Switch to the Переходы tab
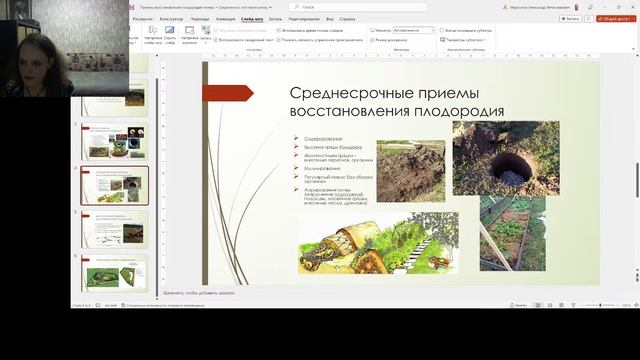Image resolution: width=640 pixels, height=360 pixels. (200, 19)
